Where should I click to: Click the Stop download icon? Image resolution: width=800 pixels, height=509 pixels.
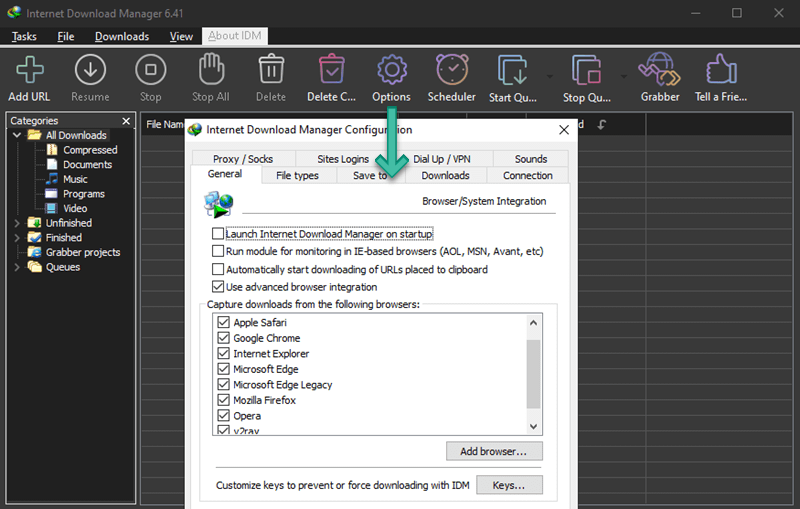[151, 69]
